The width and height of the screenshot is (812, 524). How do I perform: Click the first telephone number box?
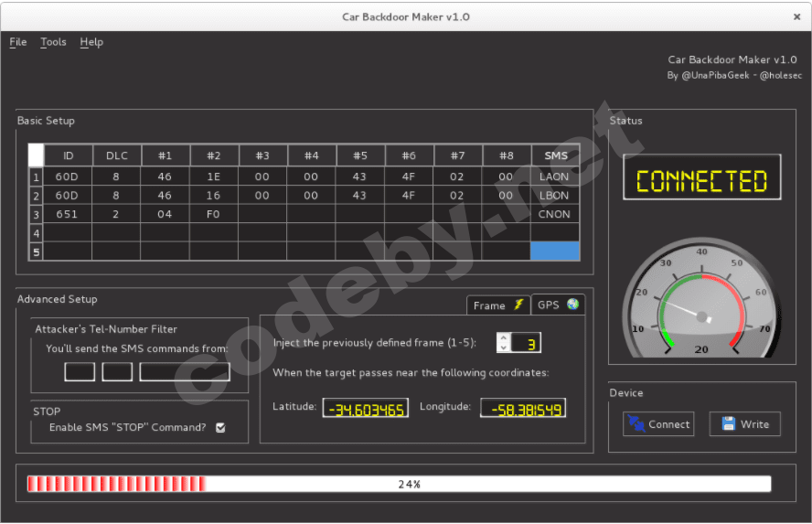pyautogui.click(x=80, y=372)
